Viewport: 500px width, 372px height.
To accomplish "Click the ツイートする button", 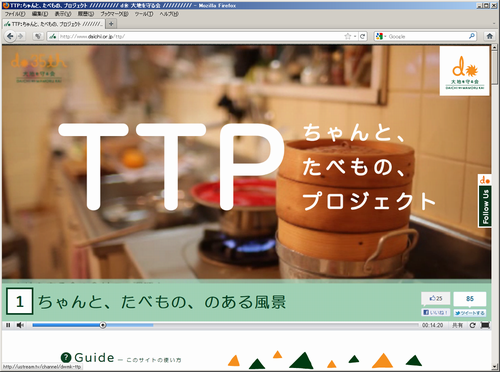I will [470, 313].
